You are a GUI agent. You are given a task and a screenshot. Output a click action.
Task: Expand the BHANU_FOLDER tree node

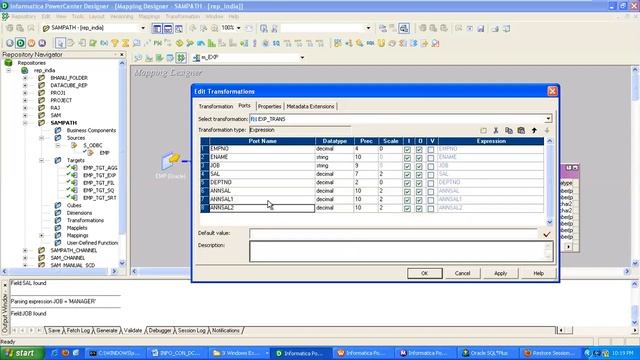click(25, 78)
